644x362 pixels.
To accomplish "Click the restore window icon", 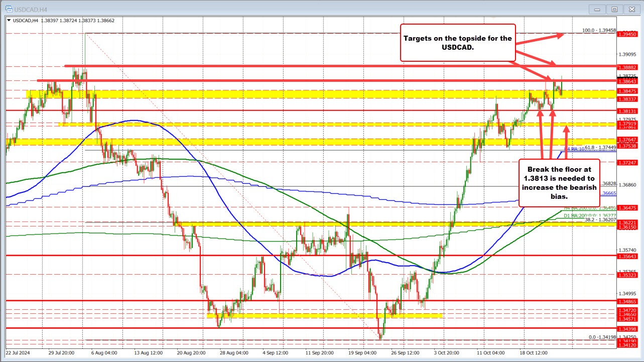I will coord(613,9).
